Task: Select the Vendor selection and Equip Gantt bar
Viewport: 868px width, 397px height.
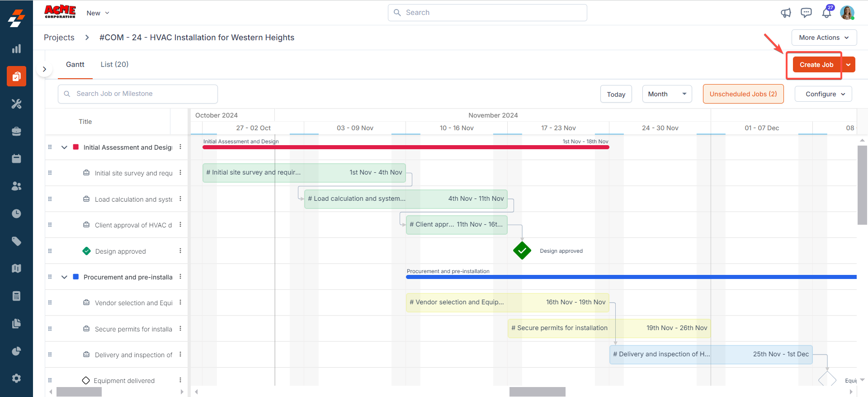Action: point(508,302)
